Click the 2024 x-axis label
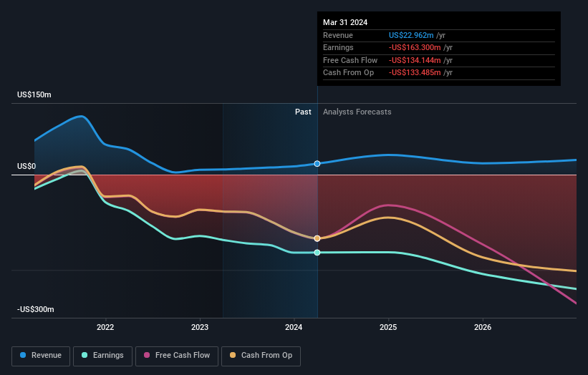 click(x=294, y=327)
